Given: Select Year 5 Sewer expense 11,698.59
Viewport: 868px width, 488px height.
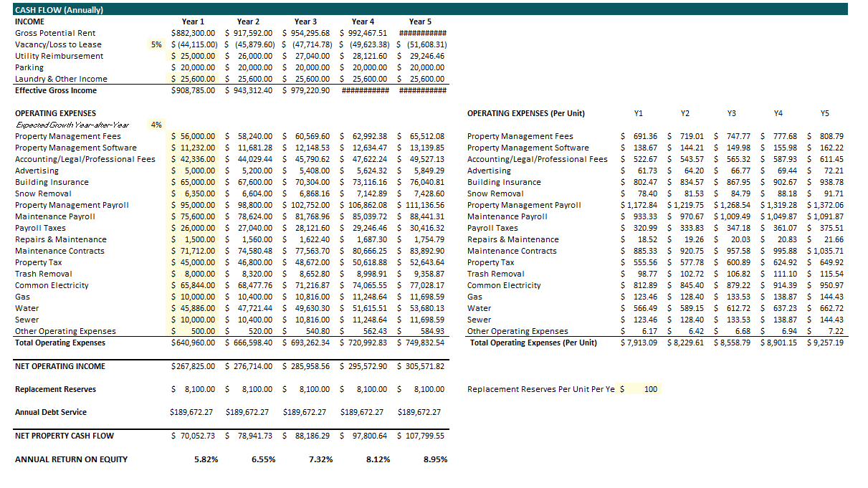Looking at the screenshot, I should pyautogui.click(x=421, y=320).
